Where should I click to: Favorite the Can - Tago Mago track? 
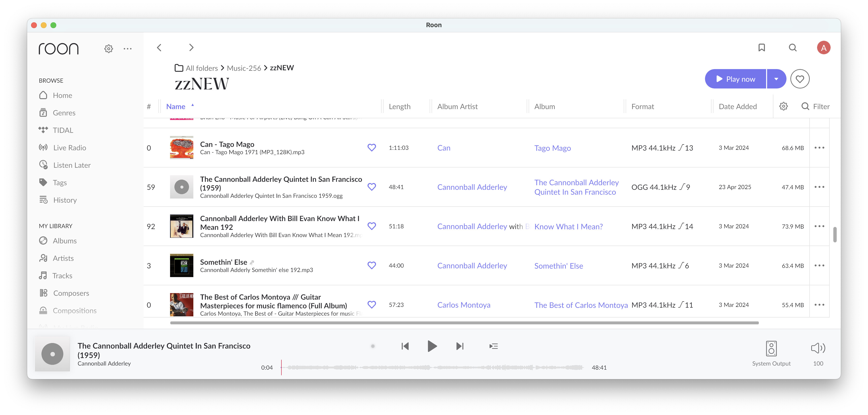point(372,148)
